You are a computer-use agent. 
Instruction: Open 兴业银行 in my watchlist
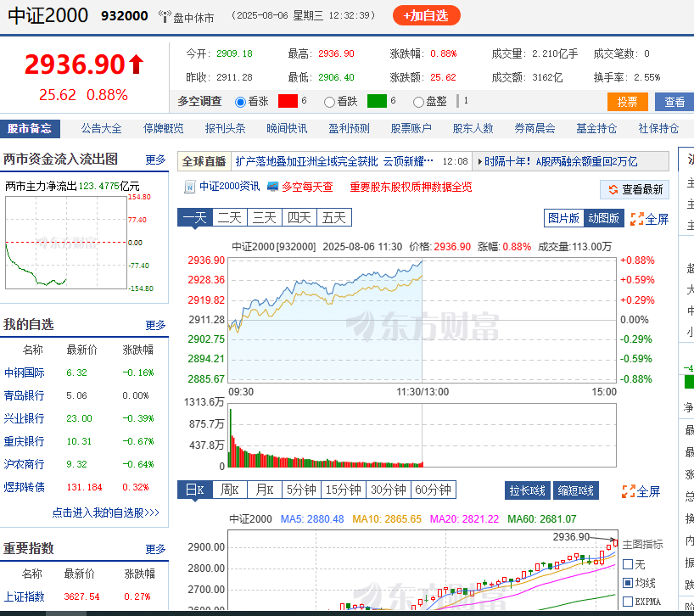pos(25,418)
